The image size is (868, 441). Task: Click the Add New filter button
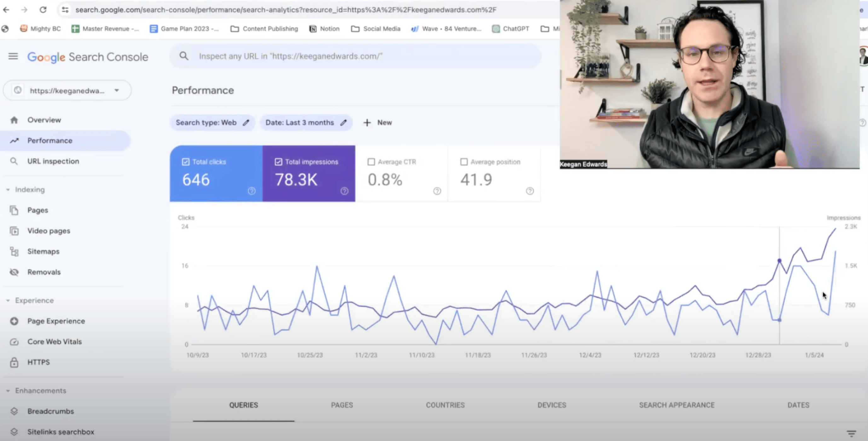[378, 122]
